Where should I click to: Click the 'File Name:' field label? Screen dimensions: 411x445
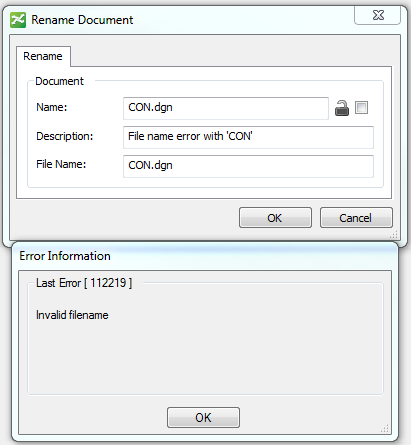pyautogui.click(x=61, y=164)
